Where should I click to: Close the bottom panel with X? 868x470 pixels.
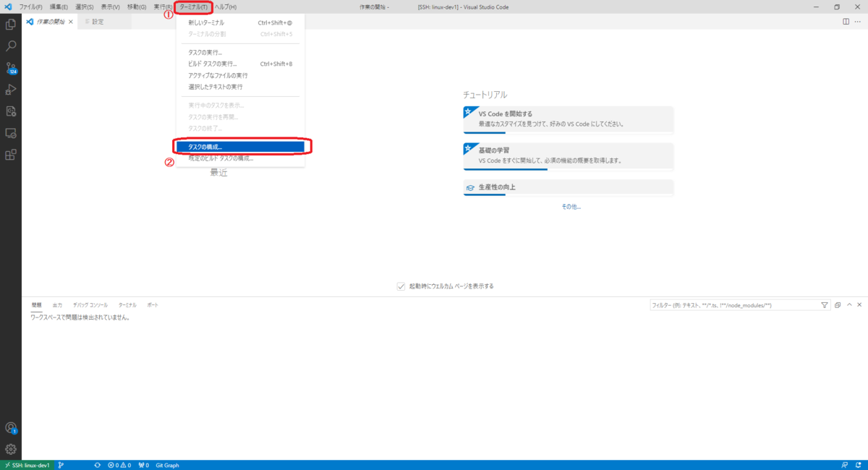tap(860, 305)
